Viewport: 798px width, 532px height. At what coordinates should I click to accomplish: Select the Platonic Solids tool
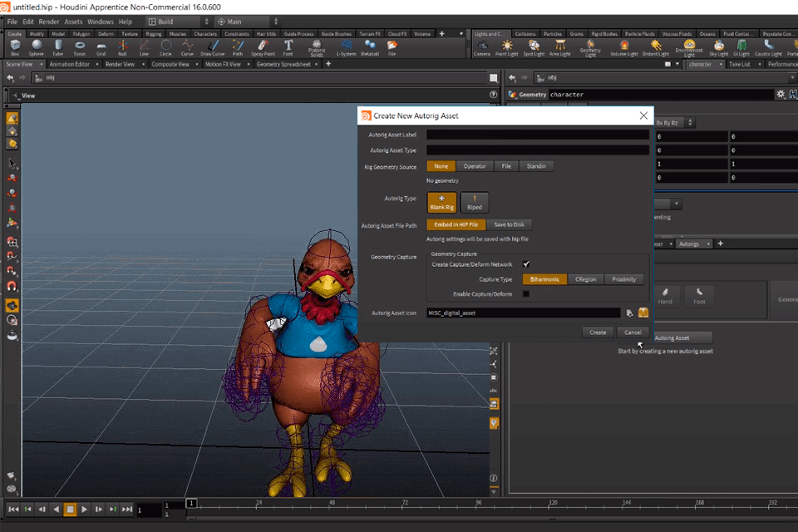click(x=319, y=46)
